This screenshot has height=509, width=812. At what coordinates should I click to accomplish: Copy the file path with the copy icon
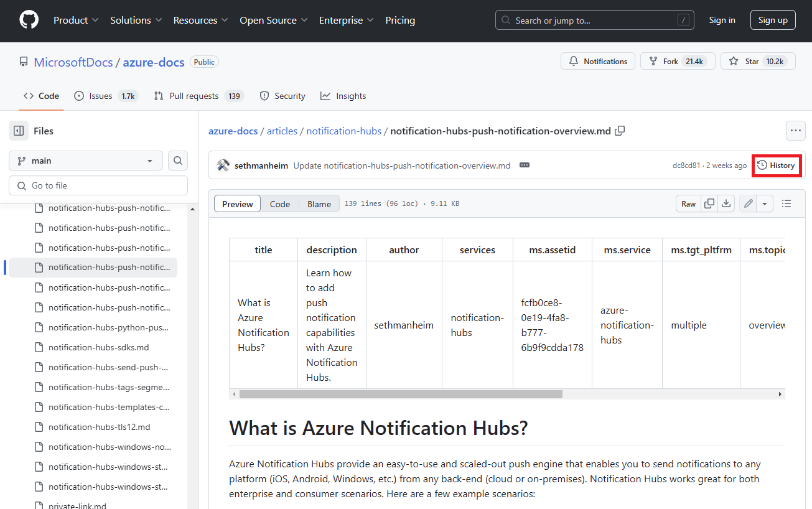tap(619, 131)
